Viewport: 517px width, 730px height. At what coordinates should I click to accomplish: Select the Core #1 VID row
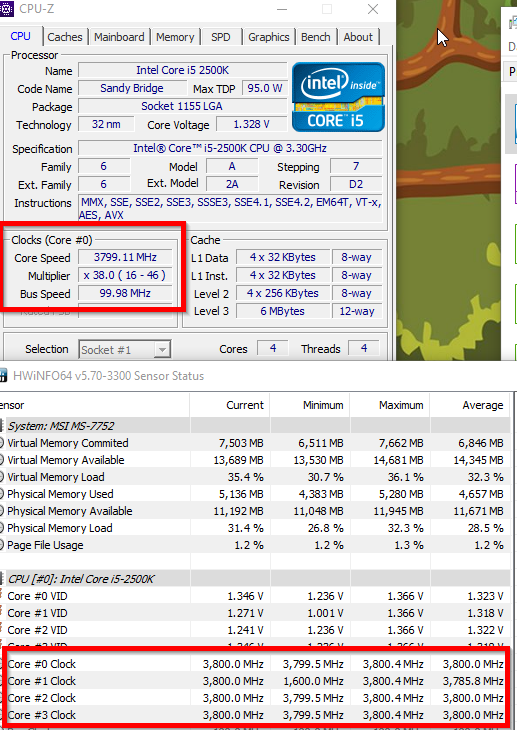(x=255, y=613)
